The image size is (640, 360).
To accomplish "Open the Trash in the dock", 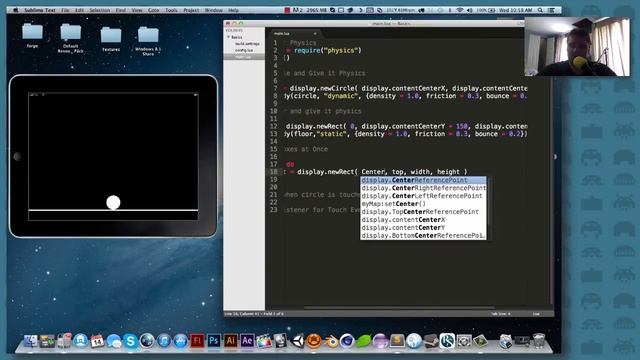I will click(x=539, y=341).
